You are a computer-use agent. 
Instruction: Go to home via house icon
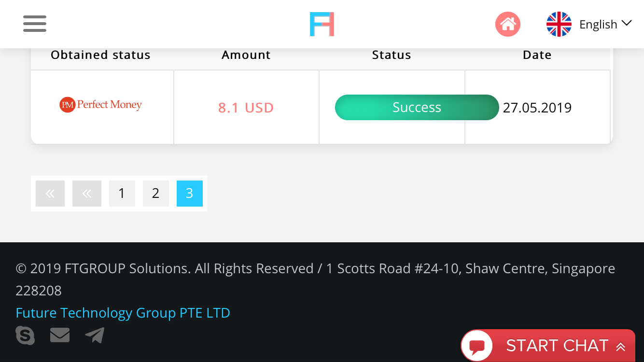click(507, 24)
